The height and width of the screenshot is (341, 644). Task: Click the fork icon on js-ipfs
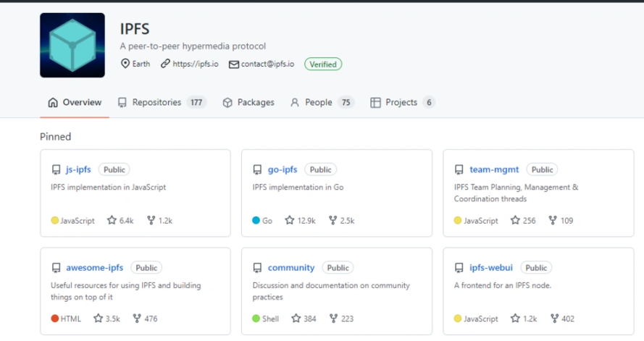pyautogui.click(x=151, y=221)
